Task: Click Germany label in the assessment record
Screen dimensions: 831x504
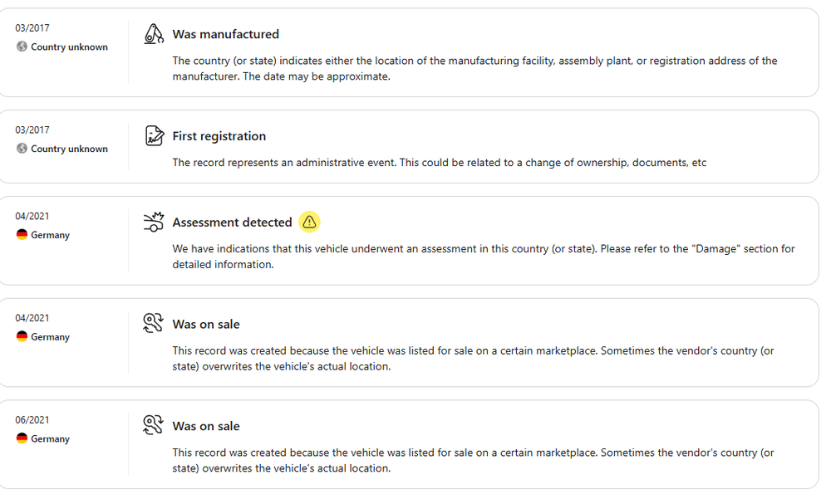Action: pyautogui.click(x=50, y=235)
